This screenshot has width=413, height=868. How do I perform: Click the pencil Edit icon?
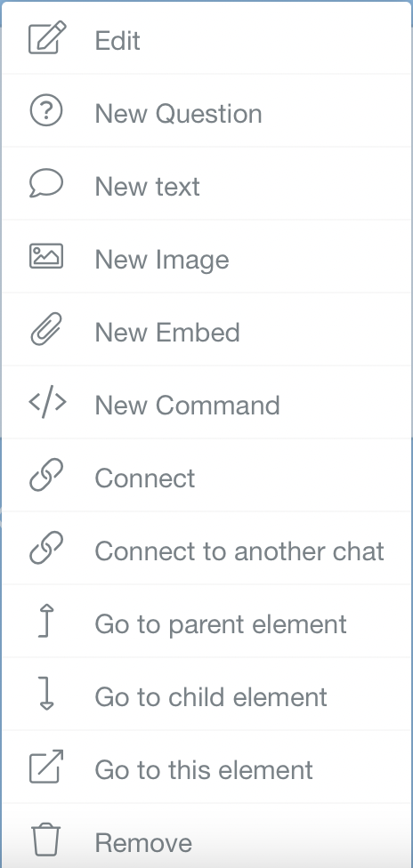(47, 37)
